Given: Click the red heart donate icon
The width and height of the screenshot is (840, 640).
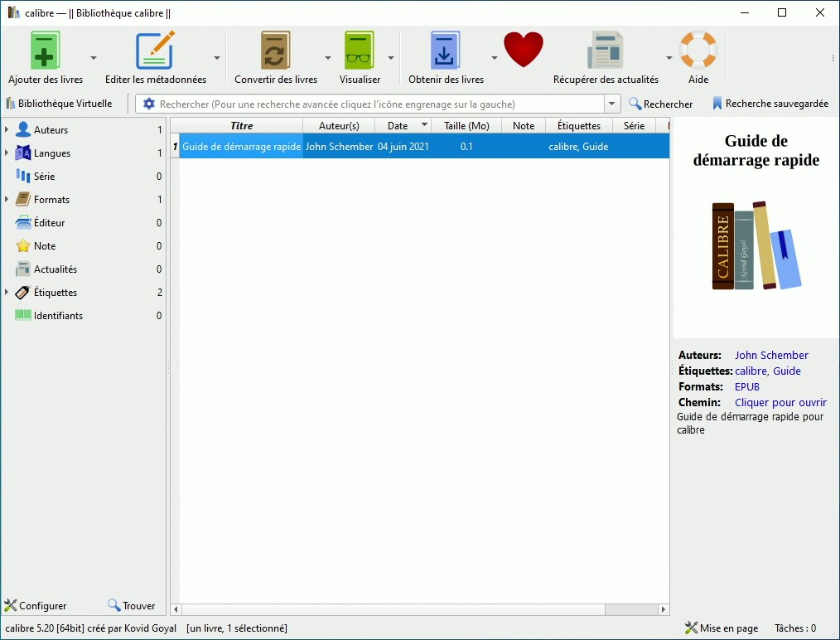Looking at the screenshot, I should (x=524, y=50).
